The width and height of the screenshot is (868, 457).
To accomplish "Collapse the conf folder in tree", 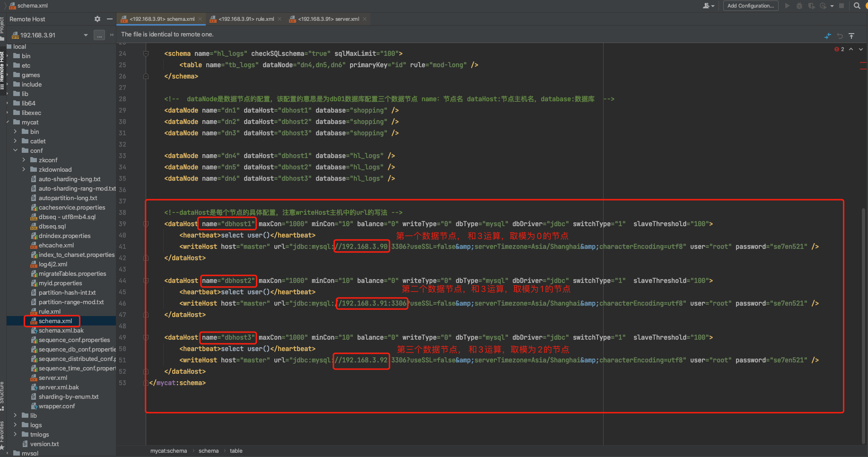I will pos(15,150).
